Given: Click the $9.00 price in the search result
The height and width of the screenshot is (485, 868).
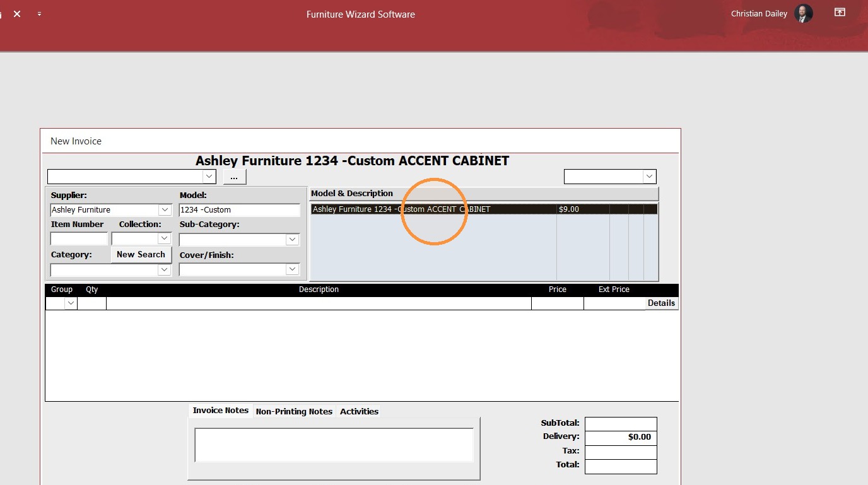Looking at the screenshot, I should (x=569, y=209).
